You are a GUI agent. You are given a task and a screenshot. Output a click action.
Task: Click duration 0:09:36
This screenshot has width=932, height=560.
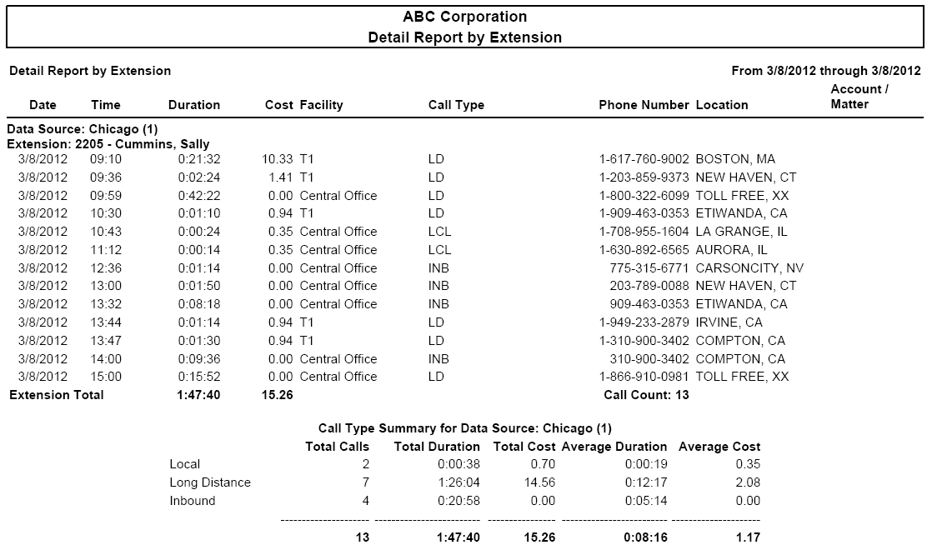[199, 359]
